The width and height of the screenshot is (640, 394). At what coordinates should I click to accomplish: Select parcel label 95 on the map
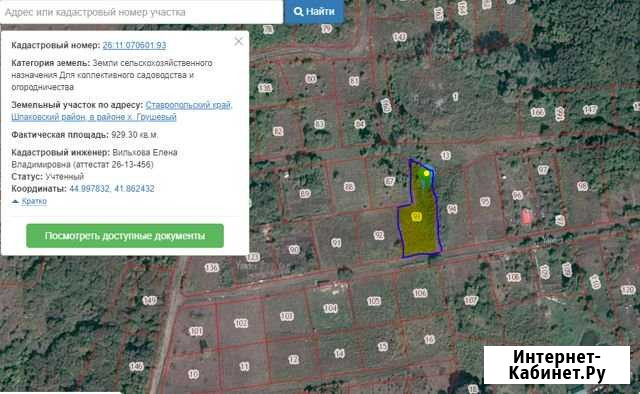click(485, 201)
